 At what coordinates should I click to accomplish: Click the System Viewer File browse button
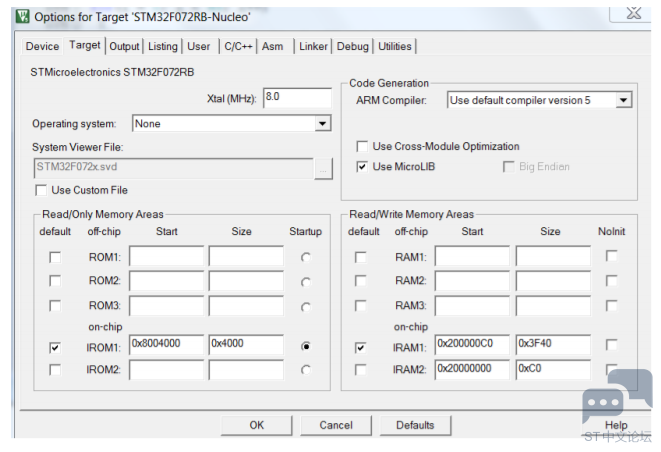coord(322,167)
